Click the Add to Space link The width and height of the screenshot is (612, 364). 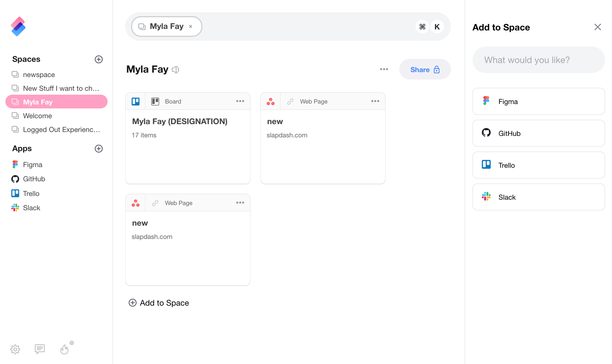[159, 303]
